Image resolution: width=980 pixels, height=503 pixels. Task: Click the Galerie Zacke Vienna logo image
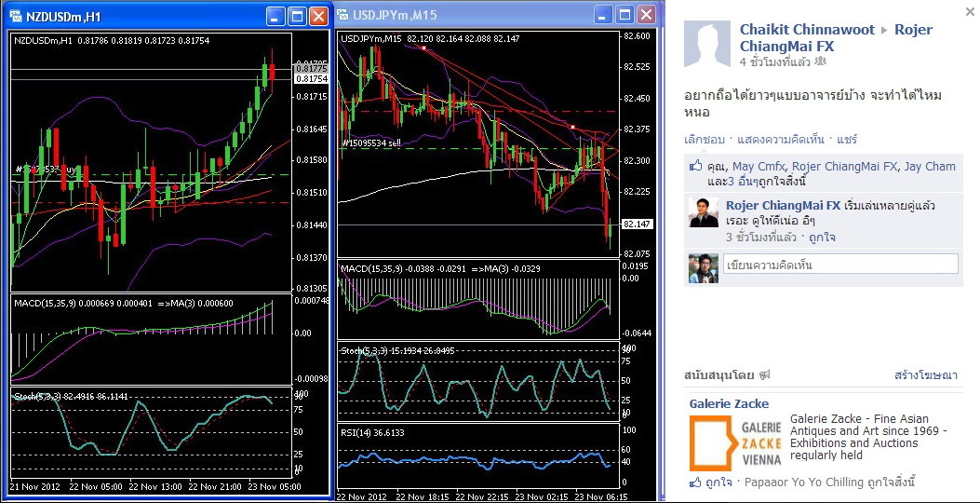point(735,443)
